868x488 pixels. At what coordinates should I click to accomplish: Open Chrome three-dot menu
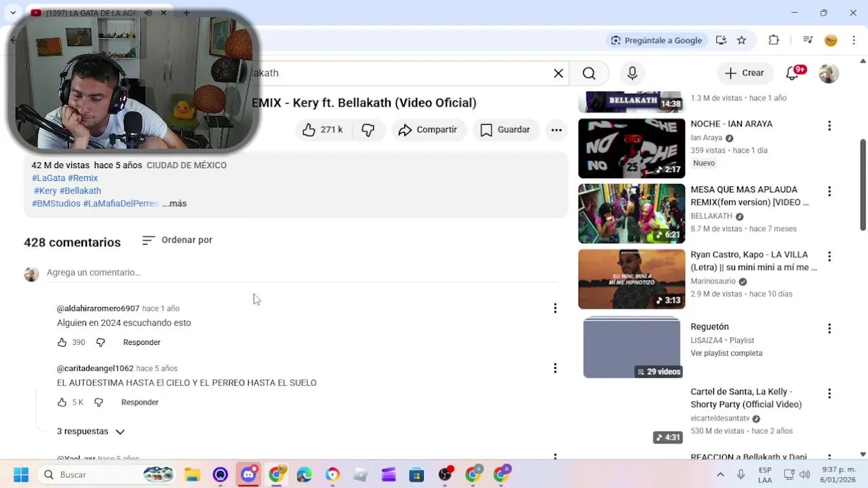coord(854,41)
